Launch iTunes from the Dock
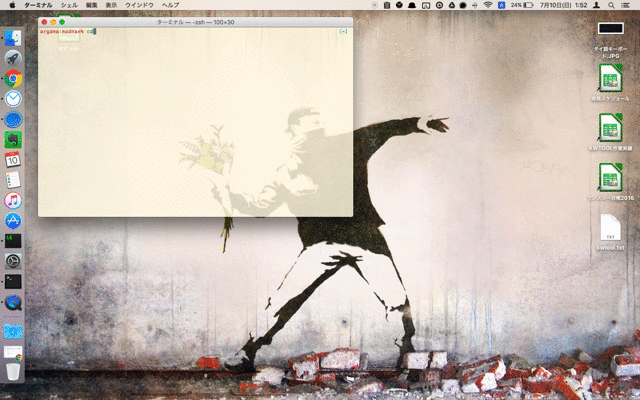The height and width of the screenshot is (400, 640). click(13, 200)
